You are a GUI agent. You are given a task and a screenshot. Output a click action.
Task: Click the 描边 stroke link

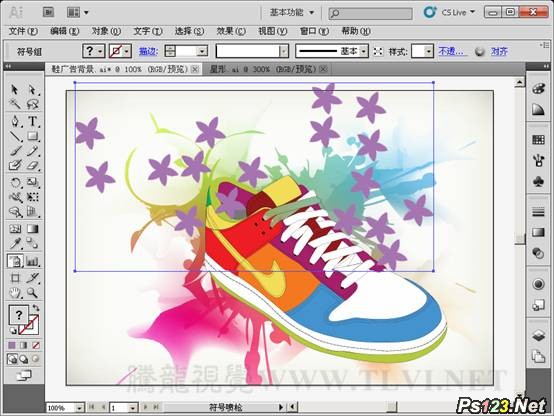148,52
